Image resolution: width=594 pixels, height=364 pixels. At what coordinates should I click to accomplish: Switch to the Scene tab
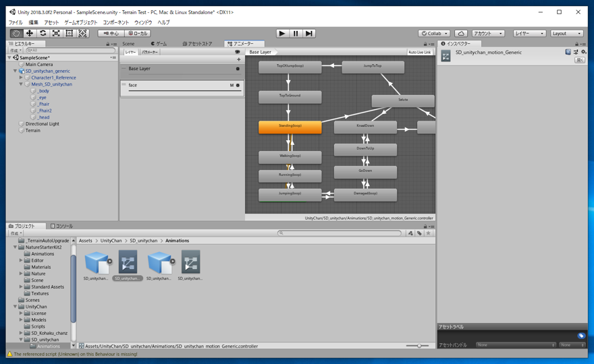pyautogui.click(x=128, y=44)
